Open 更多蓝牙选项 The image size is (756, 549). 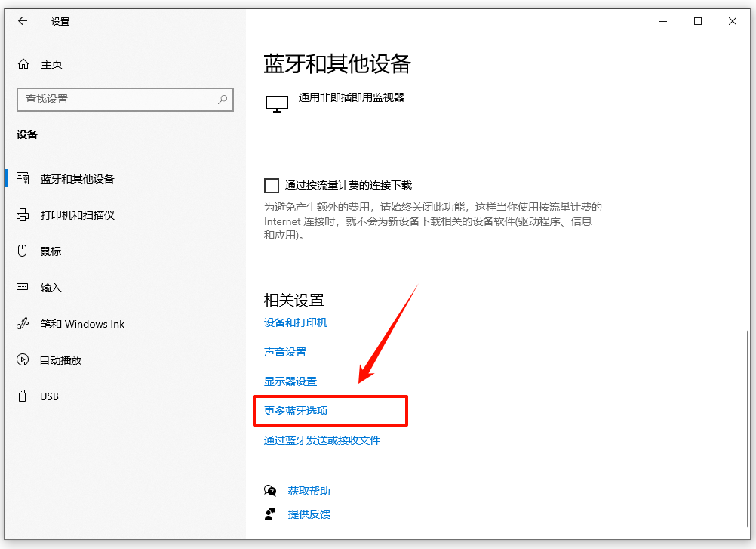(x=296, y=411)
